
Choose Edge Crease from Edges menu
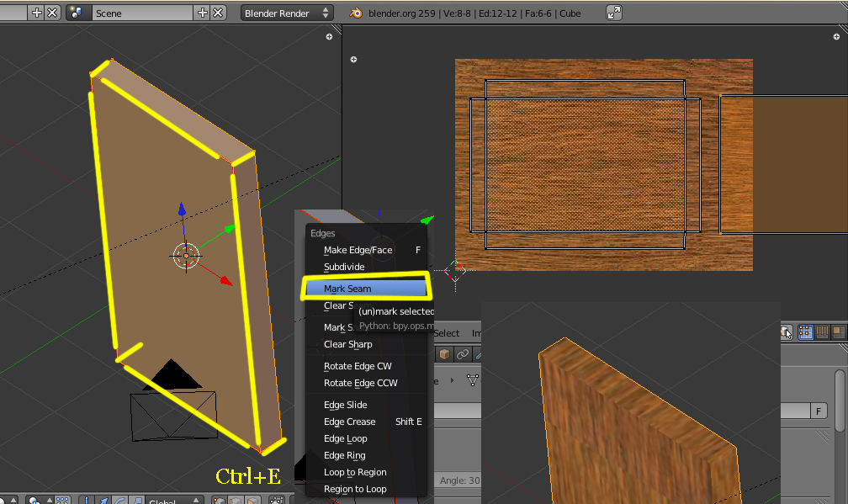pos(366,422)
